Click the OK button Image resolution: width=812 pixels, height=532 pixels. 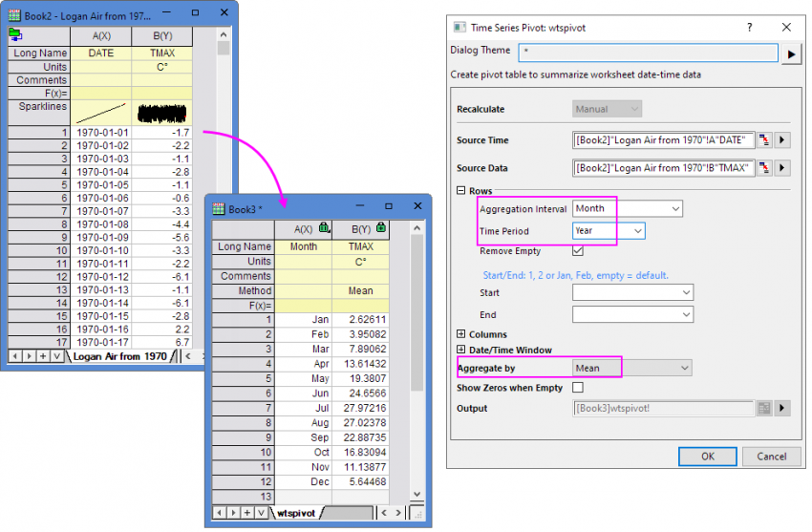coord(707,456)
